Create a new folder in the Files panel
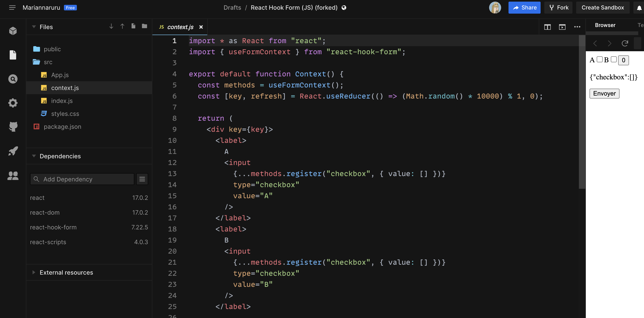The width and height of the screenshot is (644, 318). point(144,26)
